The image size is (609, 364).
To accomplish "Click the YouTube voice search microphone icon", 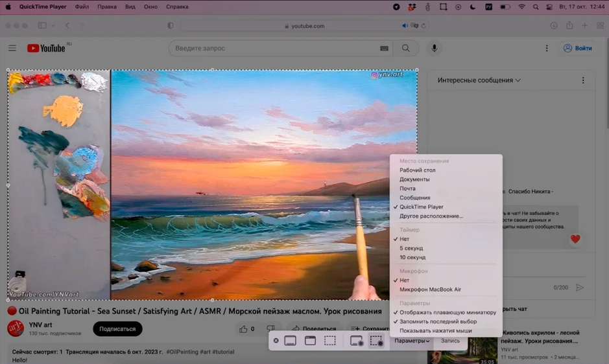I will coord(434,48).
